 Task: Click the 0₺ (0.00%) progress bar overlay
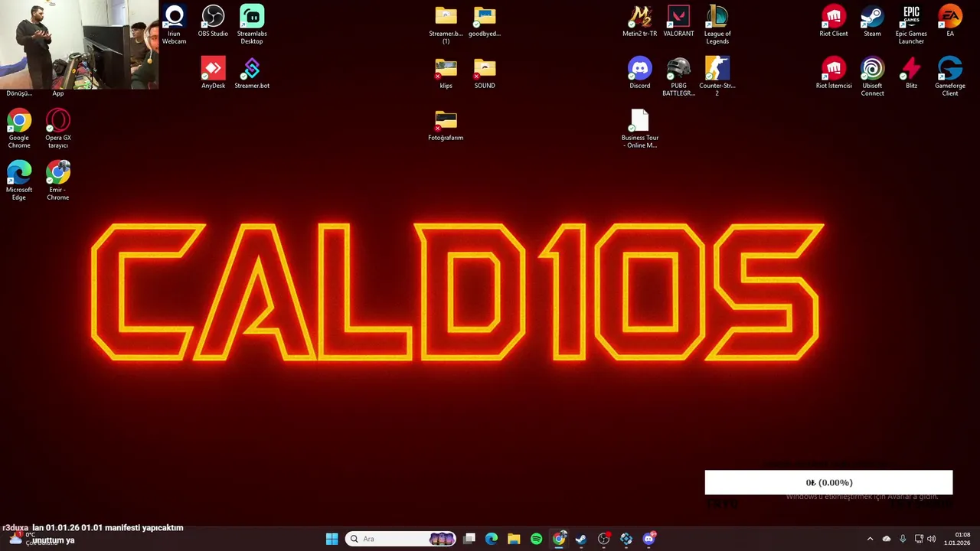[x=828, y=482]
